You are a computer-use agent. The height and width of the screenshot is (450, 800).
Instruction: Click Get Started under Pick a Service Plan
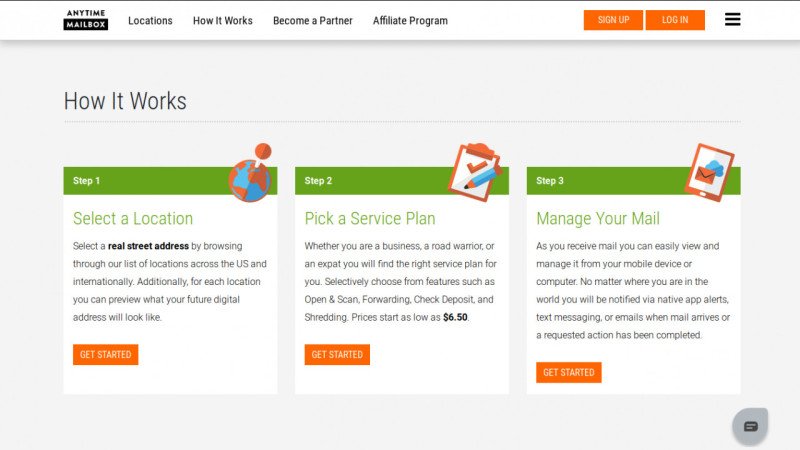337,354
